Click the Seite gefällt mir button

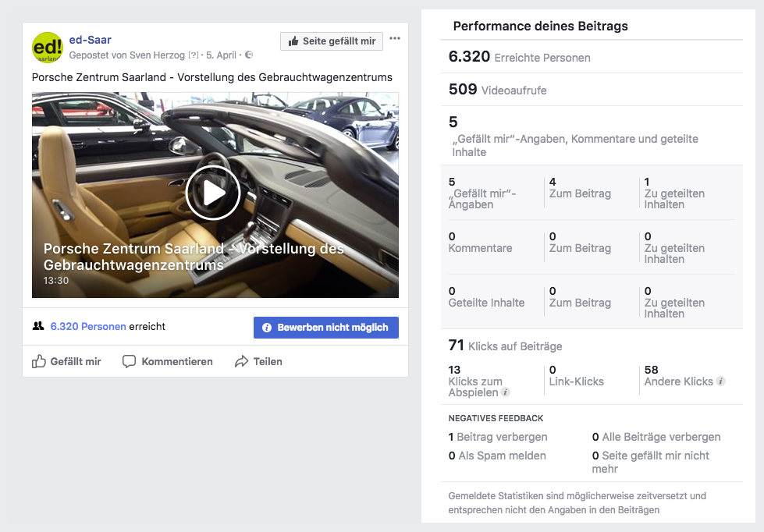point(332,41)
